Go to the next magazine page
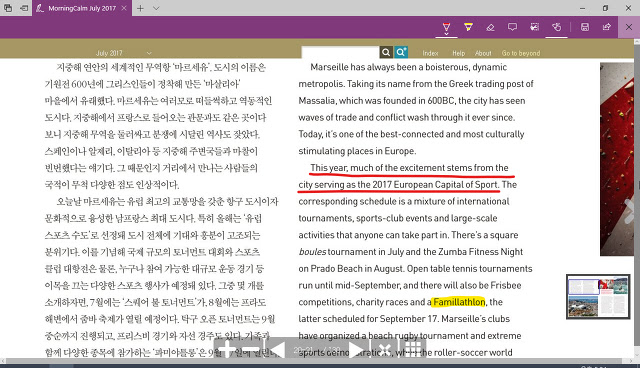640x368 pixels. (x=356, y=350)
